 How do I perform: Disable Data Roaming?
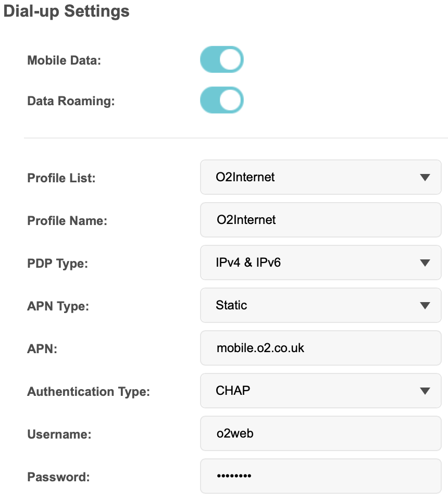click(221, 100)
